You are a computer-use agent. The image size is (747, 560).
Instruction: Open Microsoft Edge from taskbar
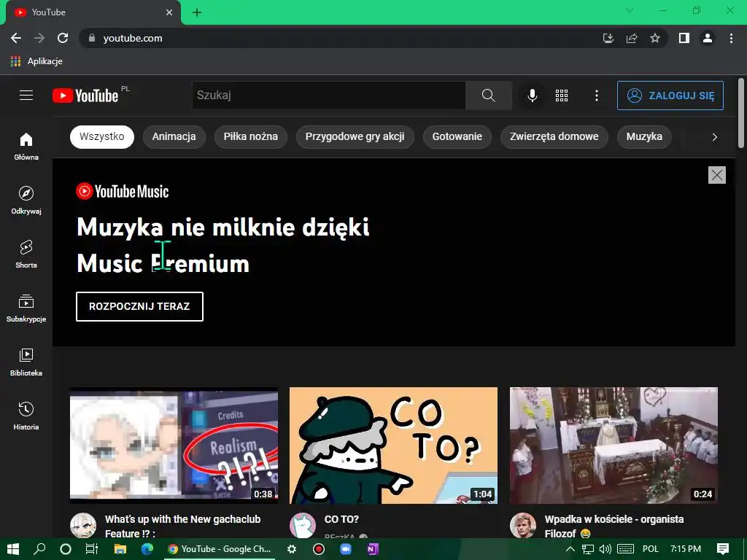147,549
